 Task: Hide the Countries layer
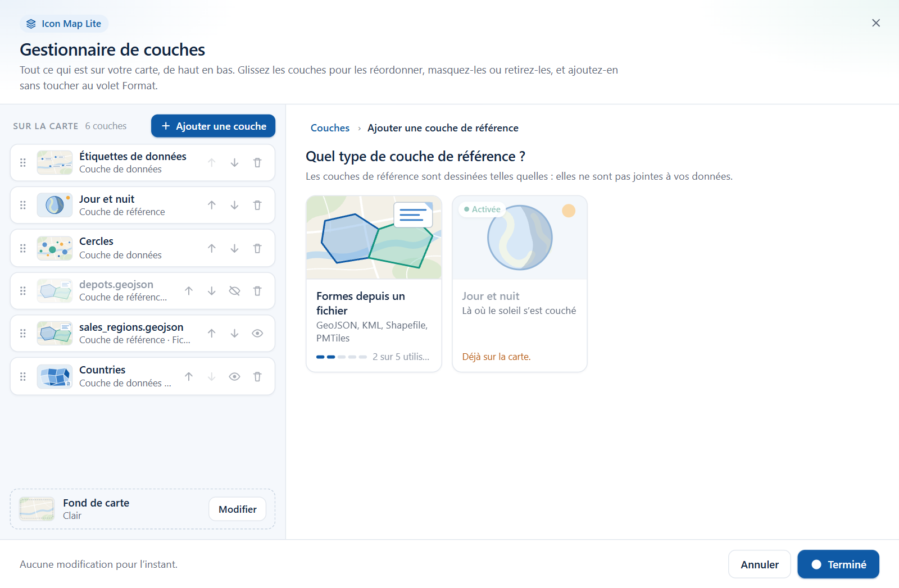(234, 377)
